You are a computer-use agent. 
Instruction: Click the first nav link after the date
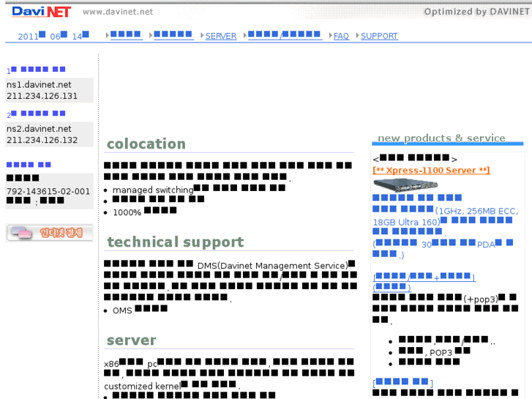(x=126, y=35)
